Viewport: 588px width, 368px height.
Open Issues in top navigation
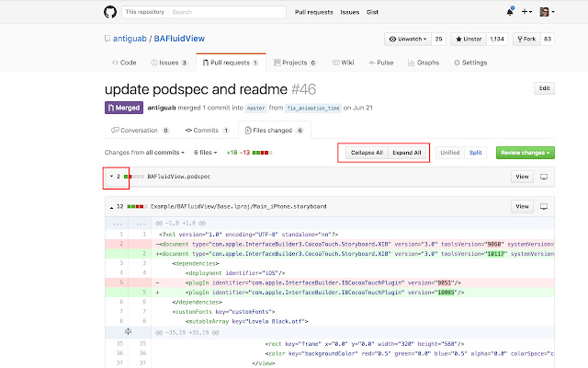(350, 12)
